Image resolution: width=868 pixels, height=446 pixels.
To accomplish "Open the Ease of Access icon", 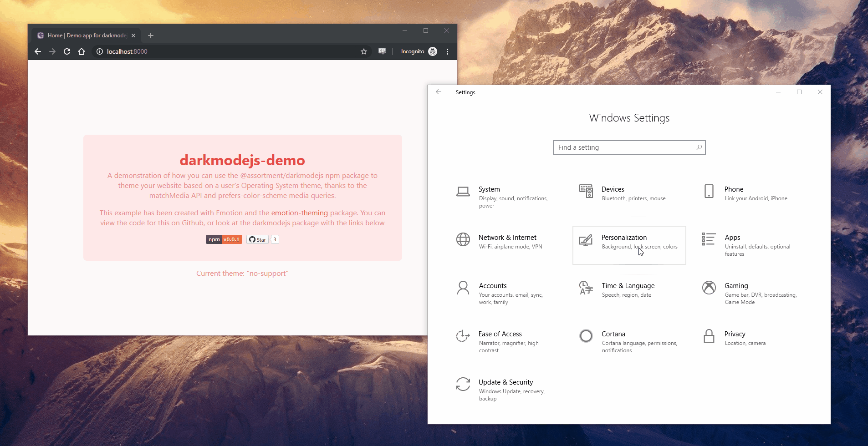I will coord(463,336).
